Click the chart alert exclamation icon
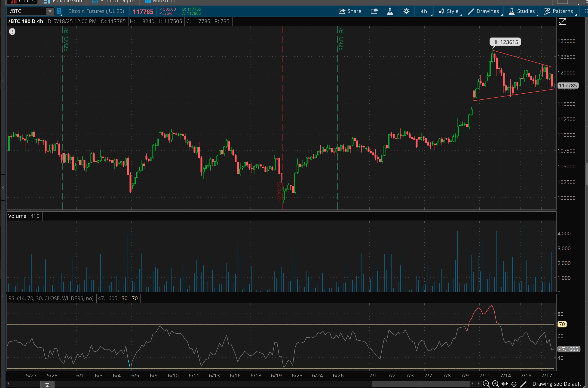 12,31
